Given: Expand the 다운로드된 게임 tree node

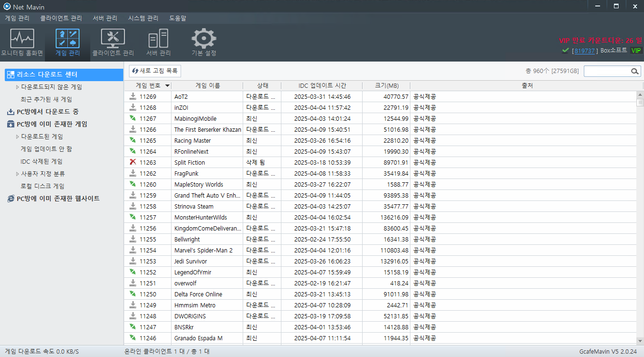Looking at the screenshot, I should tap(18, 136).
